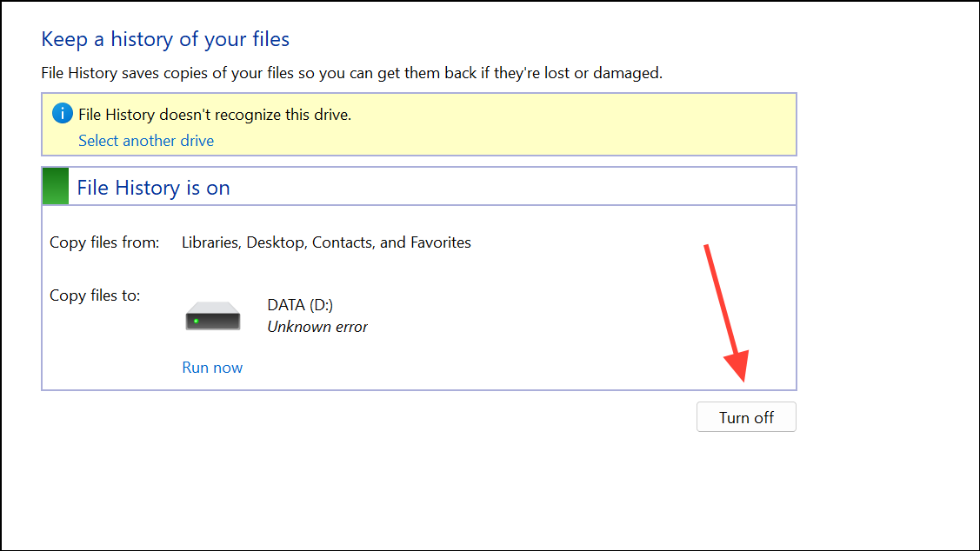Open Select another drive
Screen dimensions: 980x551
[145, 140]
